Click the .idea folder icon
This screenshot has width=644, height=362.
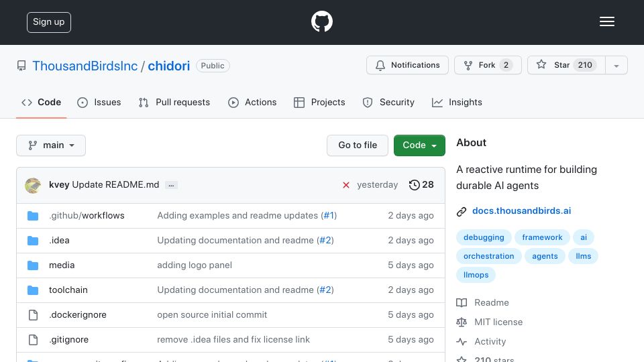(33, 241)
